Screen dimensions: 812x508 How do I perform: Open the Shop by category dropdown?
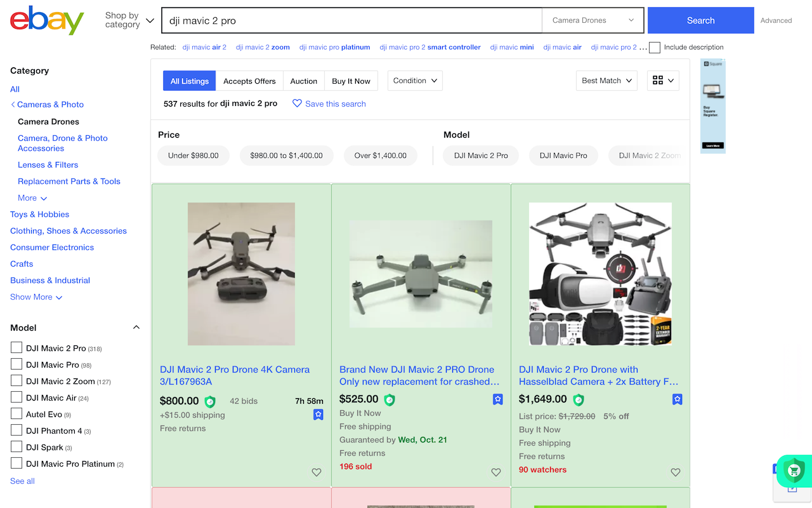[x=129, y=20]
